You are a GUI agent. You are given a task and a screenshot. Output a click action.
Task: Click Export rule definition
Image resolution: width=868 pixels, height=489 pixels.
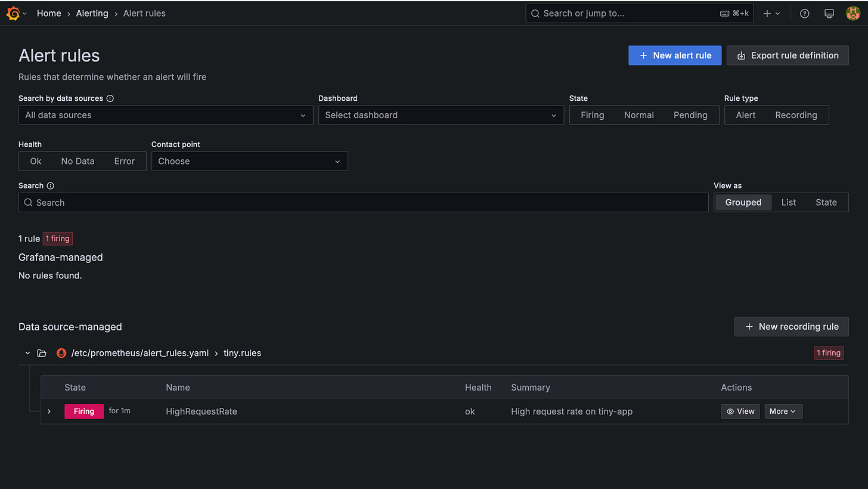click(x=787, y=55)
